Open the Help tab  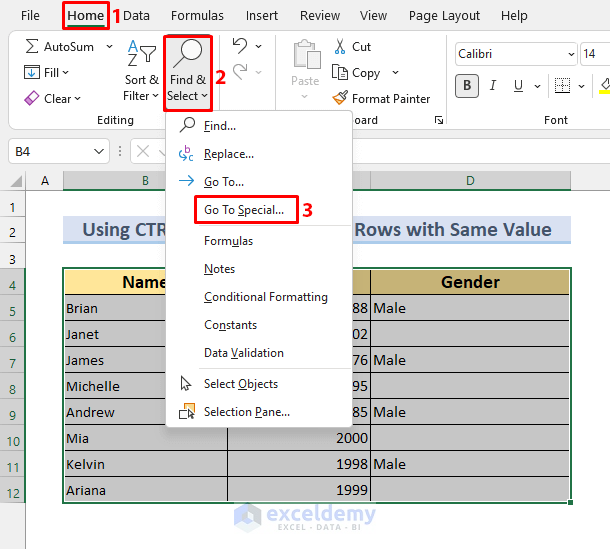[514, 16]
